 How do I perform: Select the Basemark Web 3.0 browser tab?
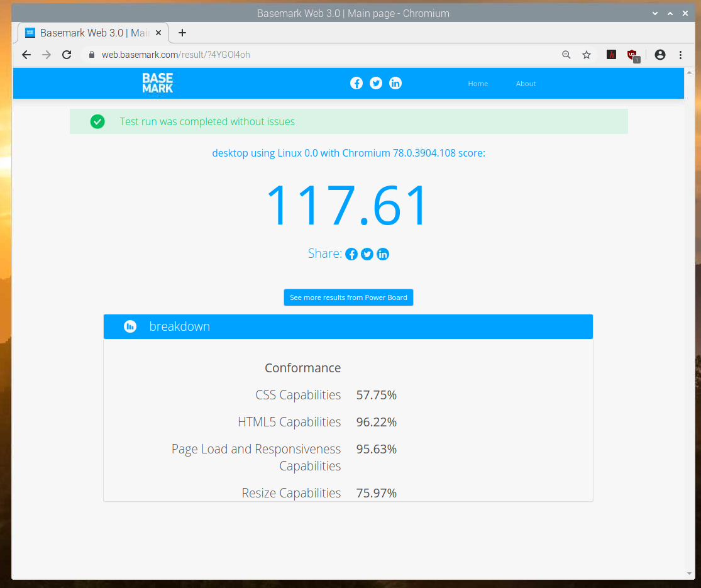pyautogui.click(x=88, y=33)
